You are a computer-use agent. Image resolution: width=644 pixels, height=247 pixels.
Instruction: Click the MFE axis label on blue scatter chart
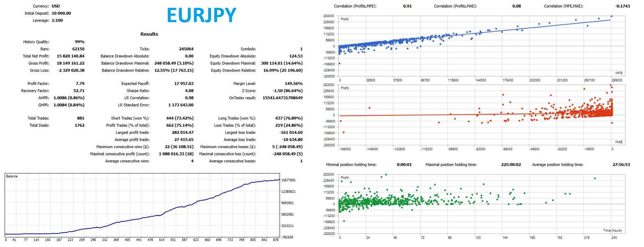click(619, 73)
